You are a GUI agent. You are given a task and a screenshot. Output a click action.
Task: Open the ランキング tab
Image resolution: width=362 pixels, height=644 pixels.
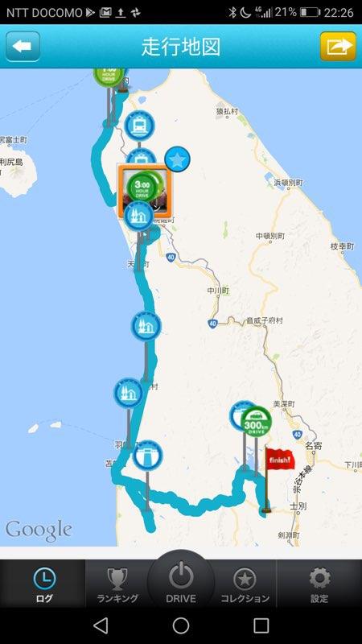(x=117, y=585)
